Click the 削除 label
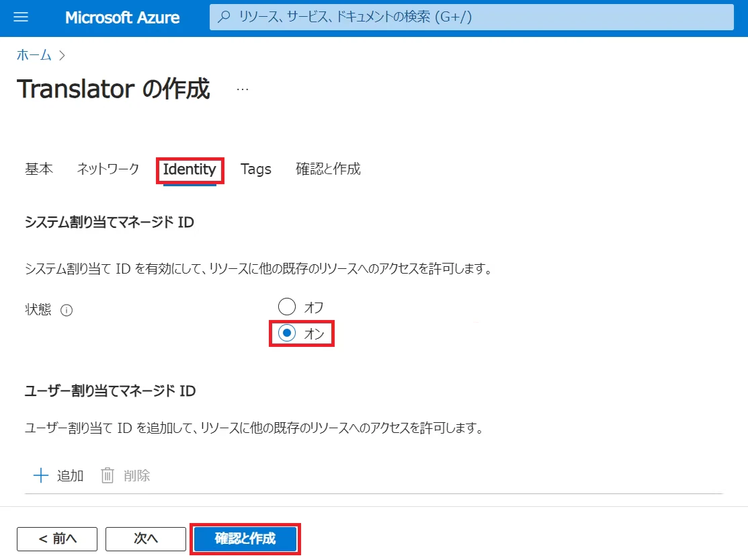The width and height of the screenshot is (748, 560). click(137, 475)
